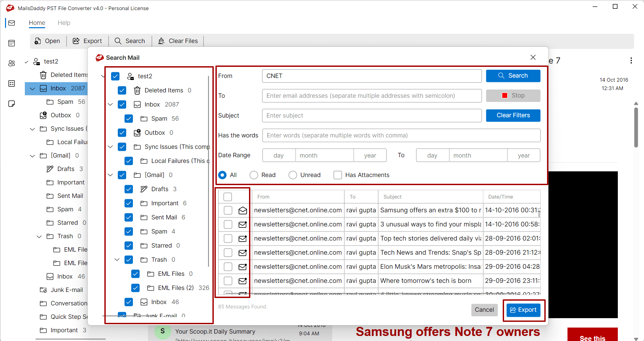Viewport: 644px width, 341px height.
Task: Click the blue Search button
Action: click(513, 76)
